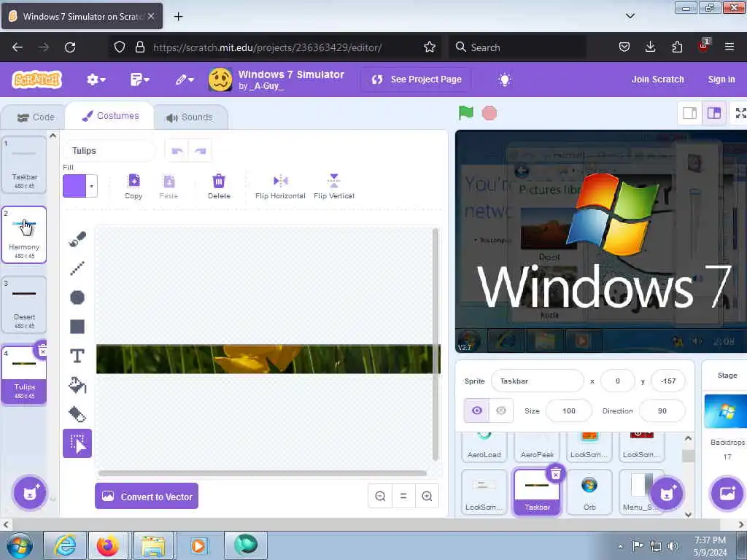Delete the Taskbar sprite via its trash badge
The height and width of the screenshot is (560, 747).
tap(555, 474)
